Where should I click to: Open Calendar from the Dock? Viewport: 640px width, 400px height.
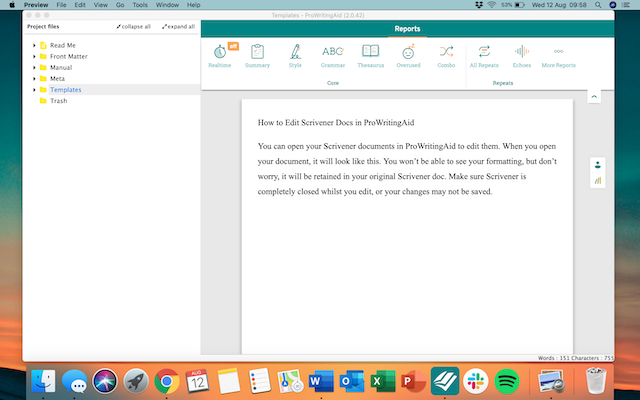click(198, 381)
